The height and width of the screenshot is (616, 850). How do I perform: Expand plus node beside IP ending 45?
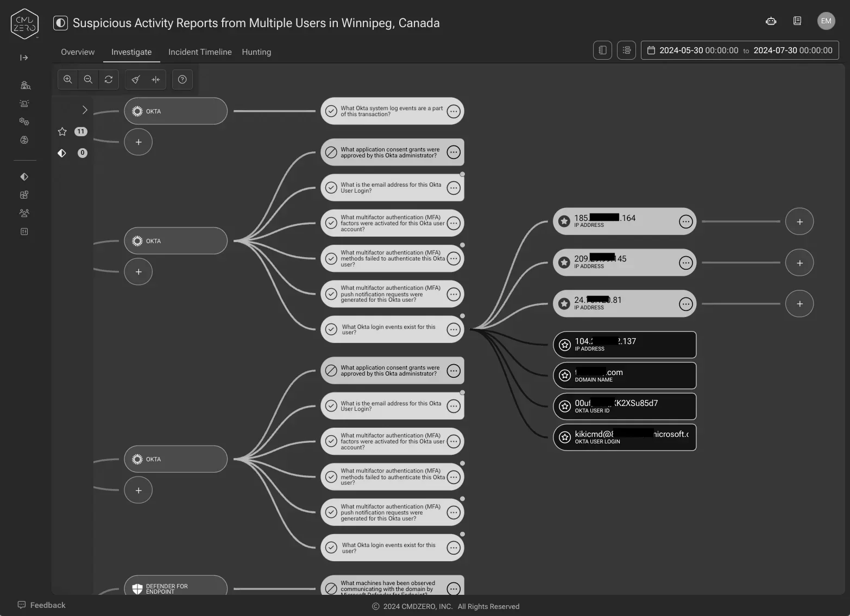click(x=799, y=263)
